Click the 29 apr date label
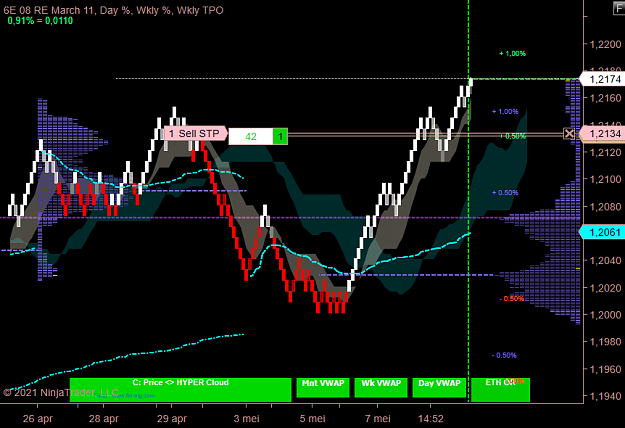 pos(172,419)
